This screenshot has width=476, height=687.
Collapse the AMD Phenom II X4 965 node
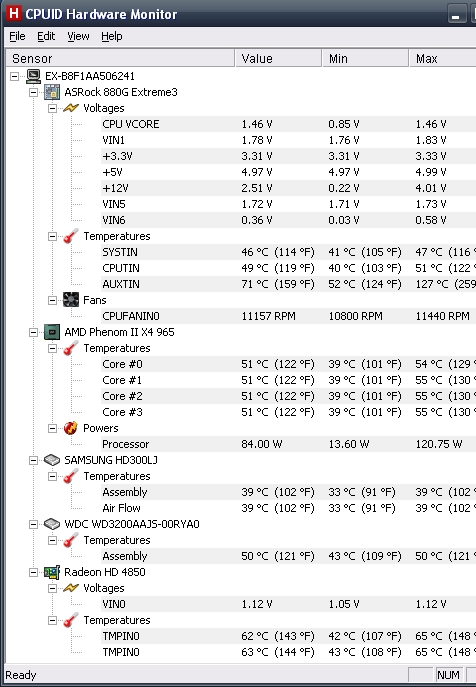[x=33, y=333]
